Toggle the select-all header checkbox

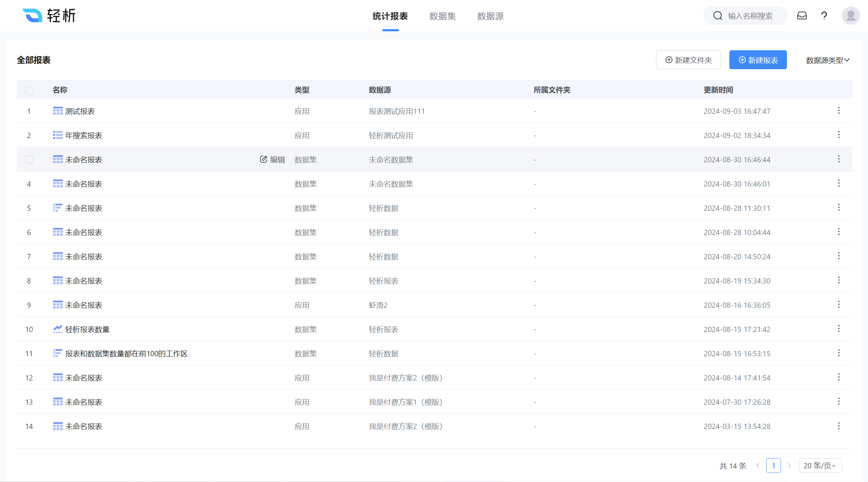click(29, 91)
